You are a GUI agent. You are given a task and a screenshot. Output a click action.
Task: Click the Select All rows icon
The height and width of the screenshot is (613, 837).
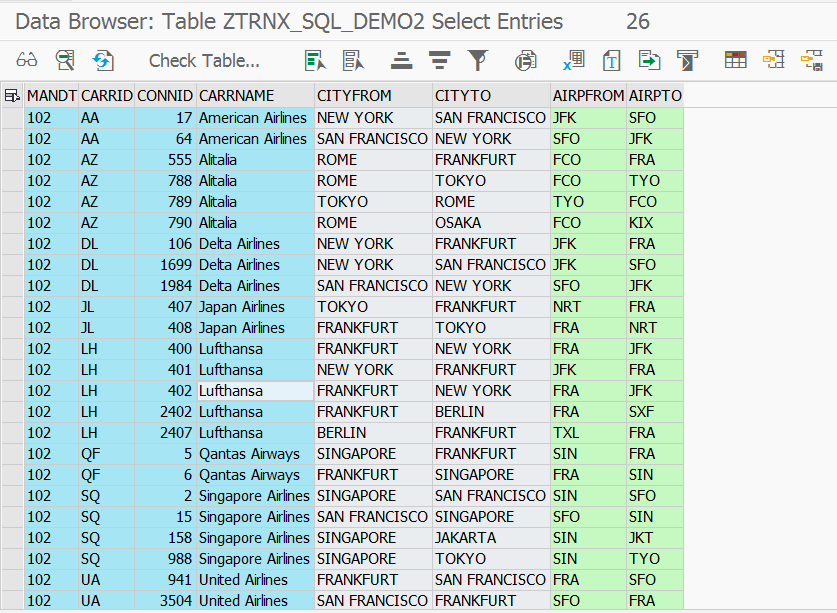click(x=315, y=60)
